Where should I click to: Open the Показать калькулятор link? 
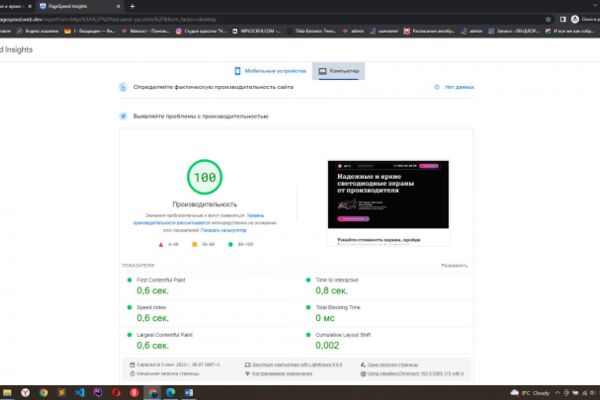click(x=223, y=230)
